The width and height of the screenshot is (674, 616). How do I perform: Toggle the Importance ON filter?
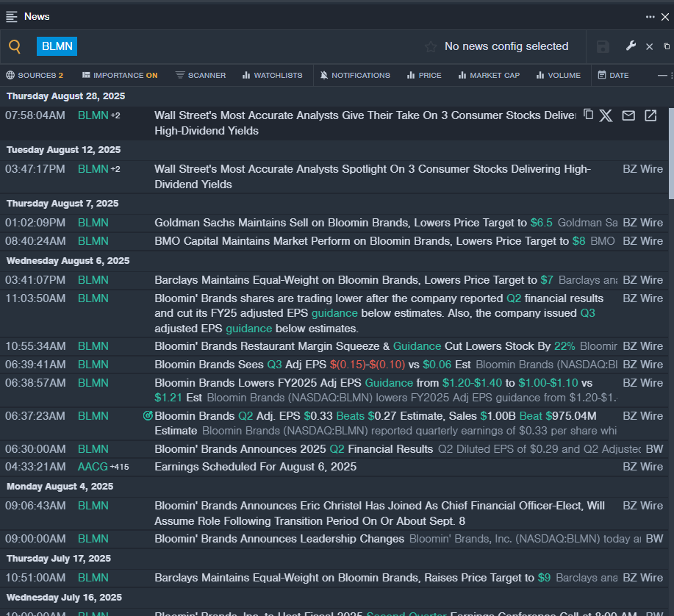pyautogui.click(x=120, y=75)
